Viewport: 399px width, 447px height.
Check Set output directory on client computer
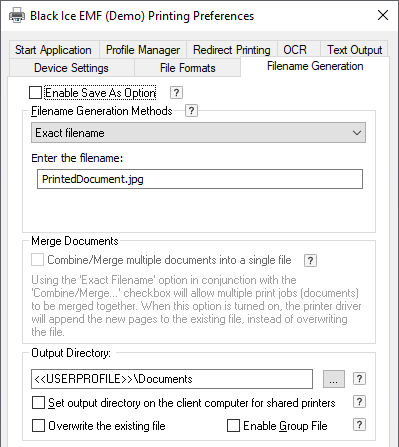pos(38,403)
